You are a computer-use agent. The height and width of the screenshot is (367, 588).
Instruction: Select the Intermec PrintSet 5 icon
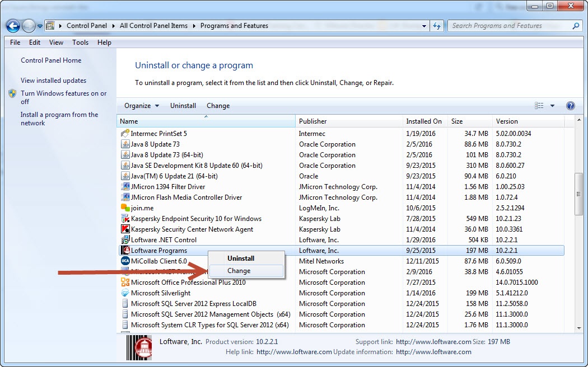tap(125, 133)
